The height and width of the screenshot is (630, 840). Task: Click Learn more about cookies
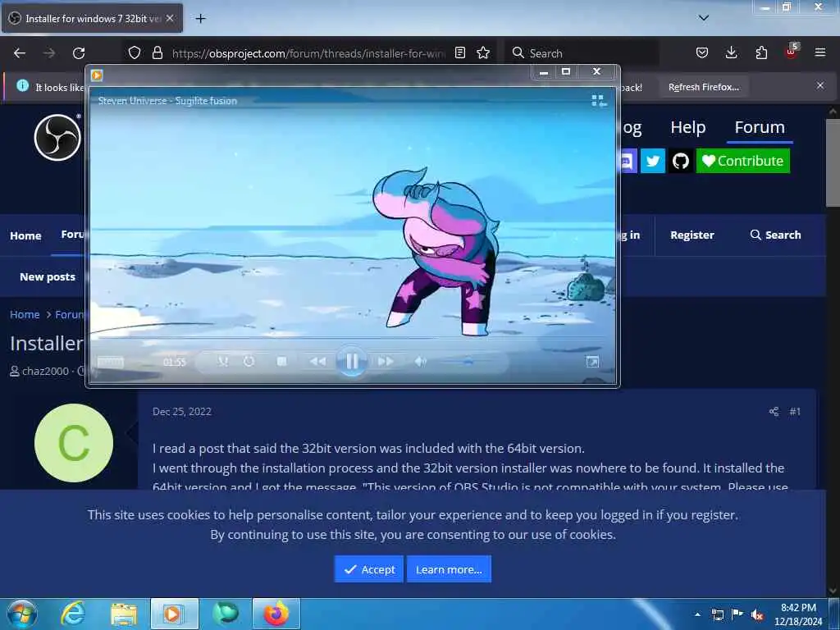pyautogui.click(x=449, y=569)
